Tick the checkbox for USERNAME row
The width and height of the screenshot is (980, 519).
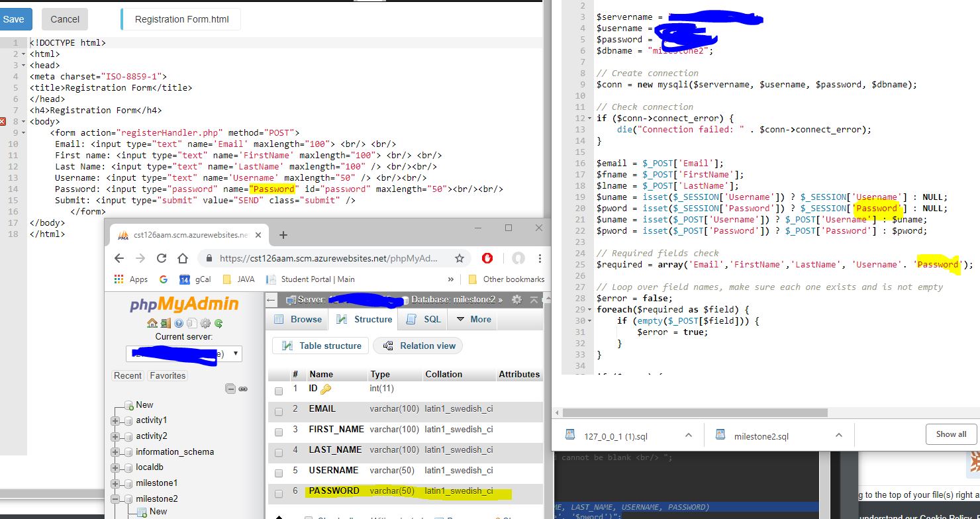coord(279,473)
